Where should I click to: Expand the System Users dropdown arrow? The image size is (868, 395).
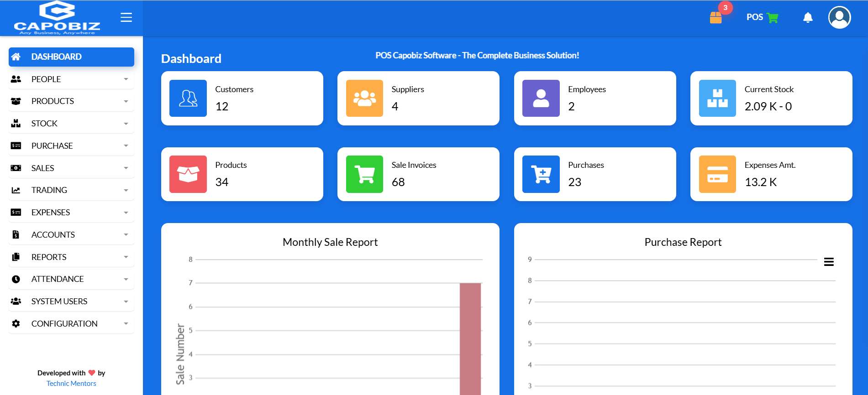[x=126, y=302]
